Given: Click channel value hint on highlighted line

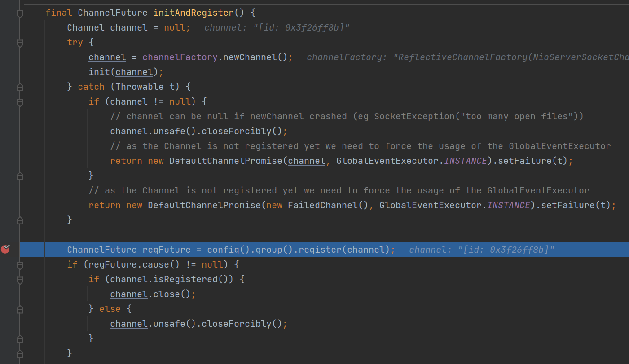Looking at the screenshot, I should tap(482, 250).
